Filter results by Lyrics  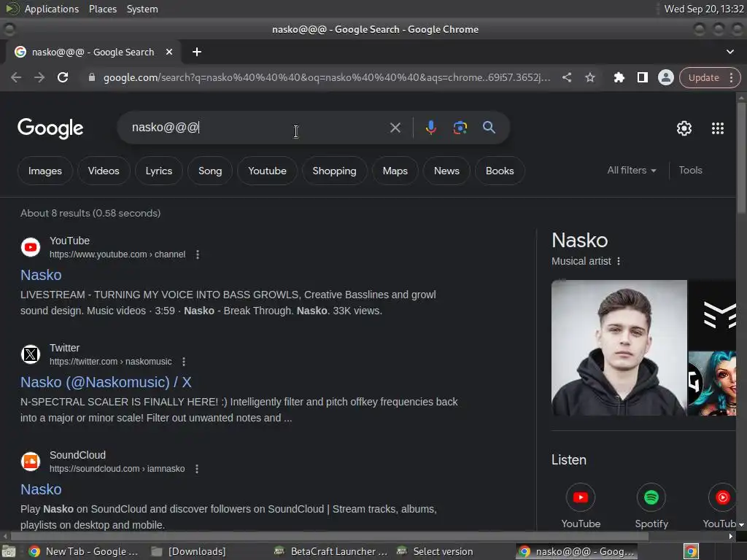[158, 171]
